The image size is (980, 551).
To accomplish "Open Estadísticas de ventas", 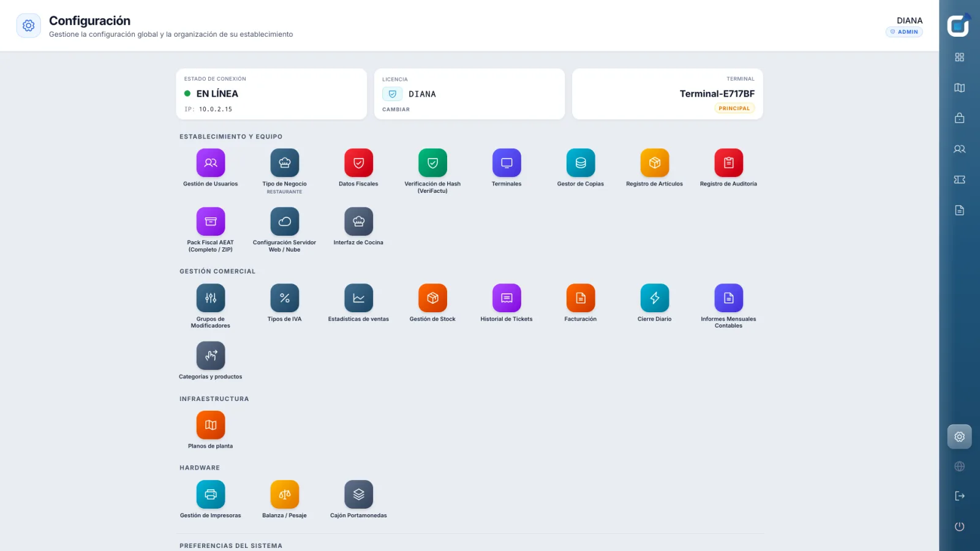I will pyautogui.click(x=359, y=298).
